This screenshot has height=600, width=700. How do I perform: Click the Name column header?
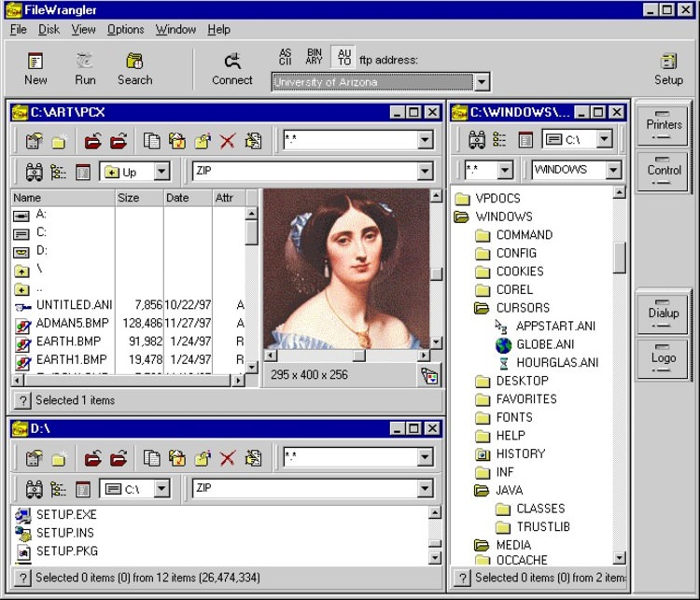tap(63, 198)
